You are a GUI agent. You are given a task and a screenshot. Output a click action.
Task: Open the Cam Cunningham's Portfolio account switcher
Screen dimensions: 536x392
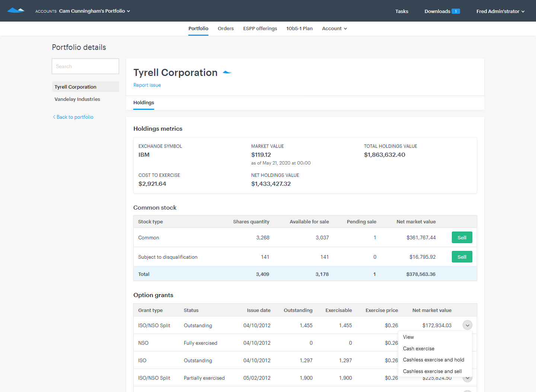[x=95, y=11]
